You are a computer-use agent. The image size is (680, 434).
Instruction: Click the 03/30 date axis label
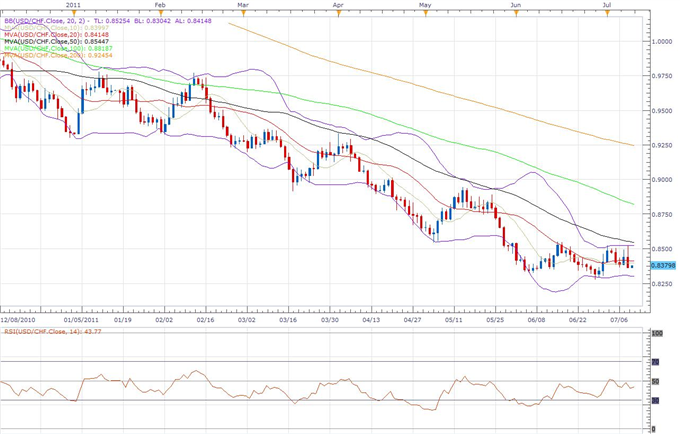point(330,320)
